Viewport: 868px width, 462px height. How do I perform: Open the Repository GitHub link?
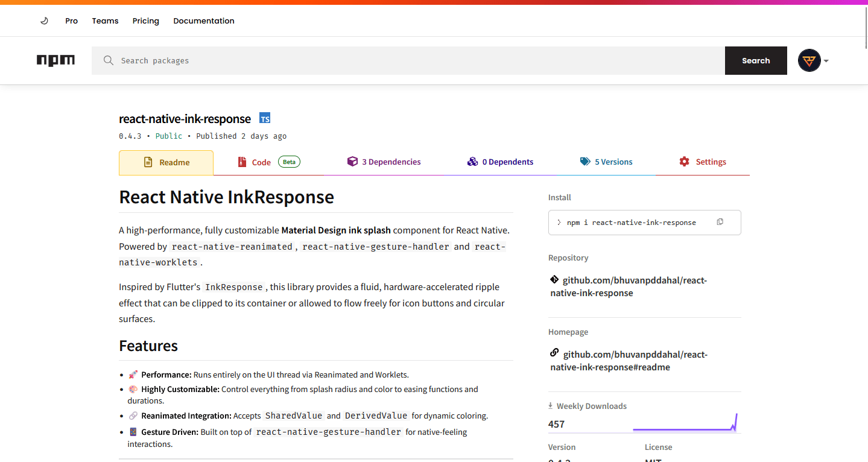pos(628,286)
